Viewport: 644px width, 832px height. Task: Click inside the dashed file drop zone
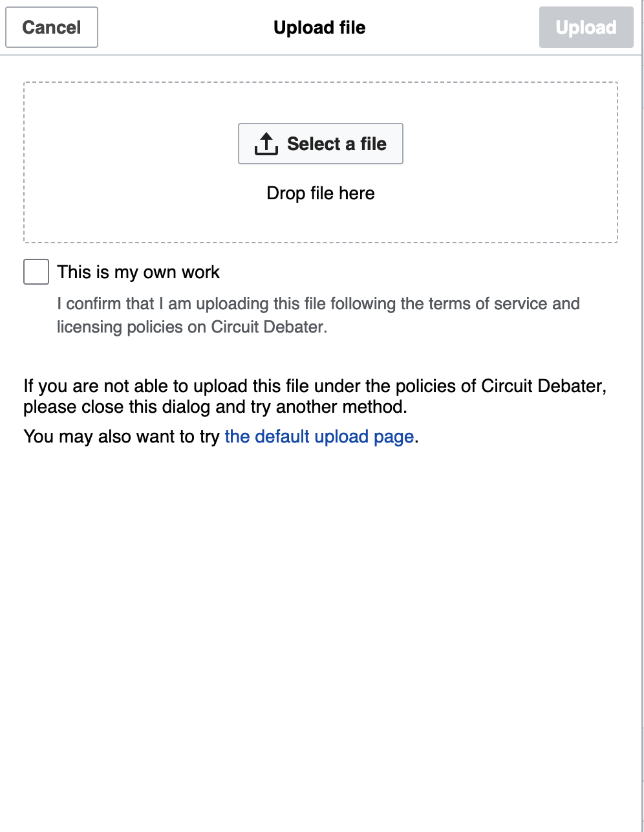(x=321, y=162)
